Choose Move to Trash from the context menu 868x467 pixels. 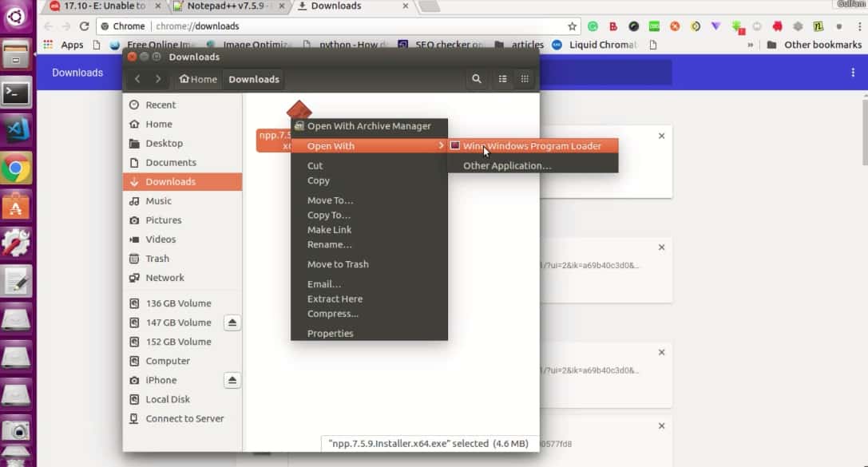click(336, 264)
